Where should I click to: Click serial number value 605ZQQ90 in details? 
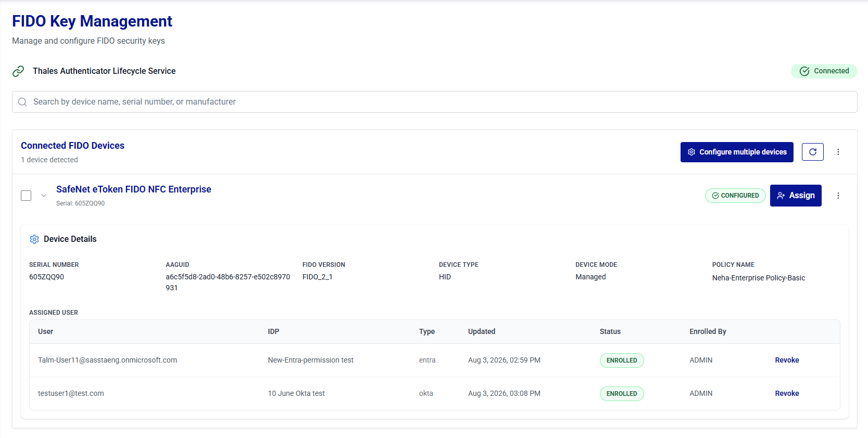(x=47, y=277)
